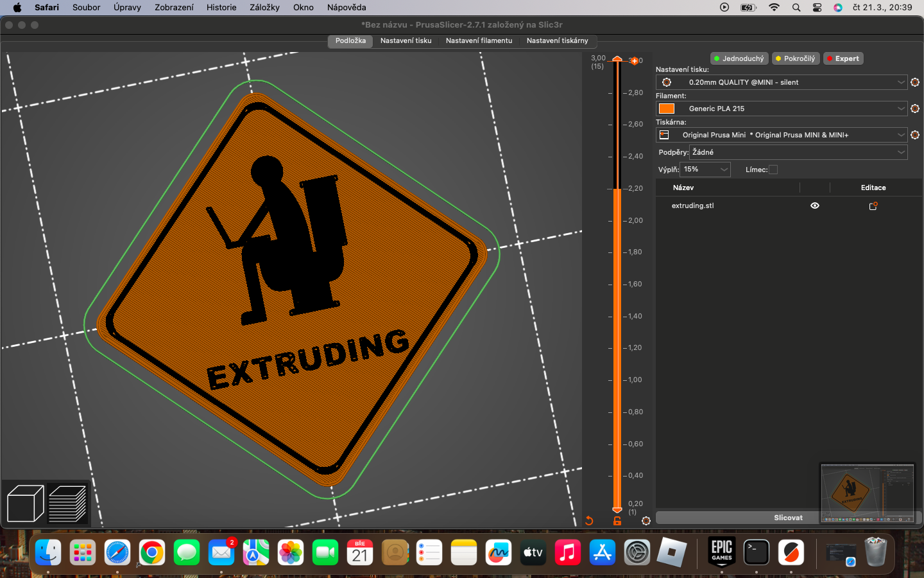Click the bottom thumb of layer slider
924x578 pixels.
pyautogui.click(x=617, y=509)
